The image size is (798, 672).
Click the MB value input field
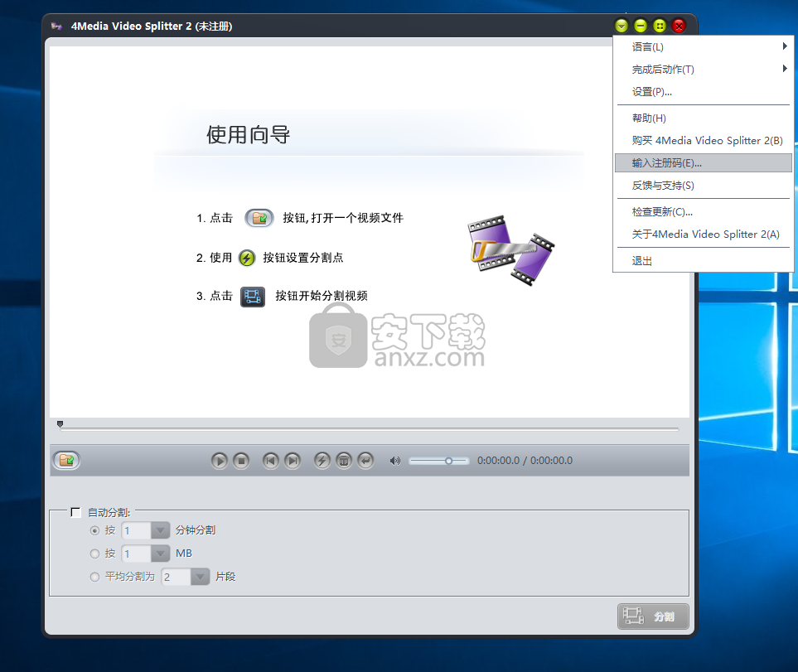[x=137, y=554]
